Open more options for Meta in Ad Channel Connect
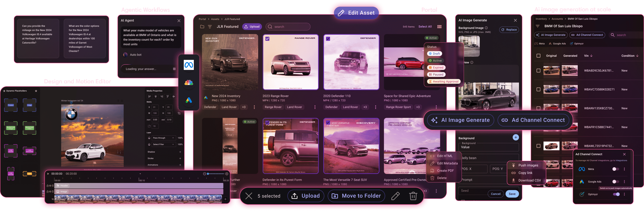Screen dimensions: 644x211 [624, 169]
